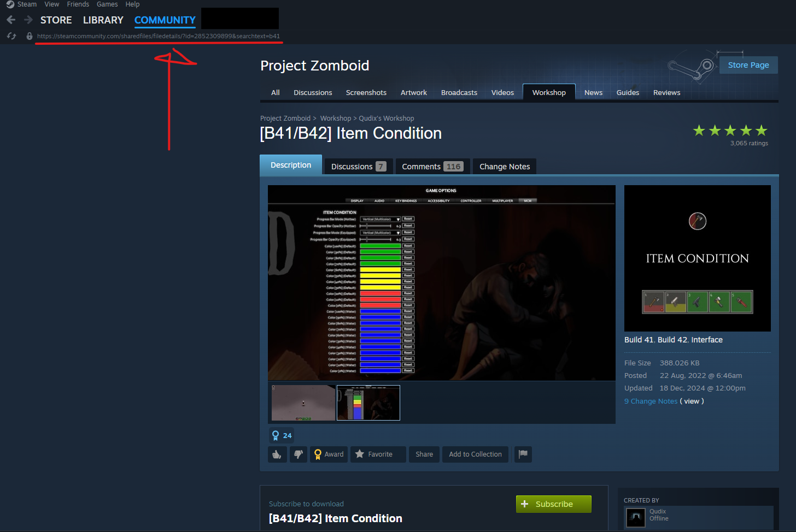Viewport: 796px width, 532px height.
Task: Go forward with the forward arrow
Action: [x=28, y=20]
